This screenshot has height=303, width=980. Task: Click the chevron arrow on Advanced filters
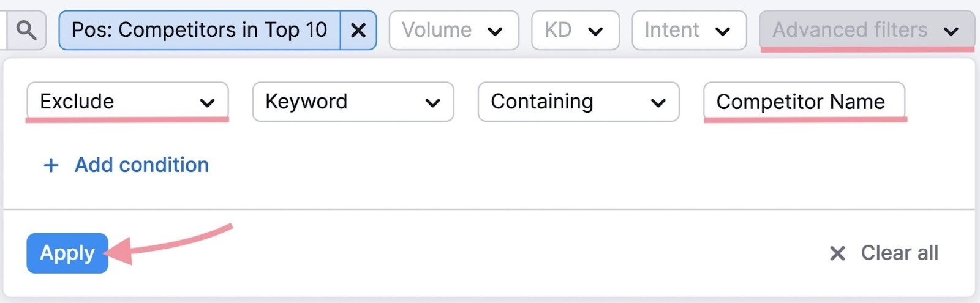point(951,31)
